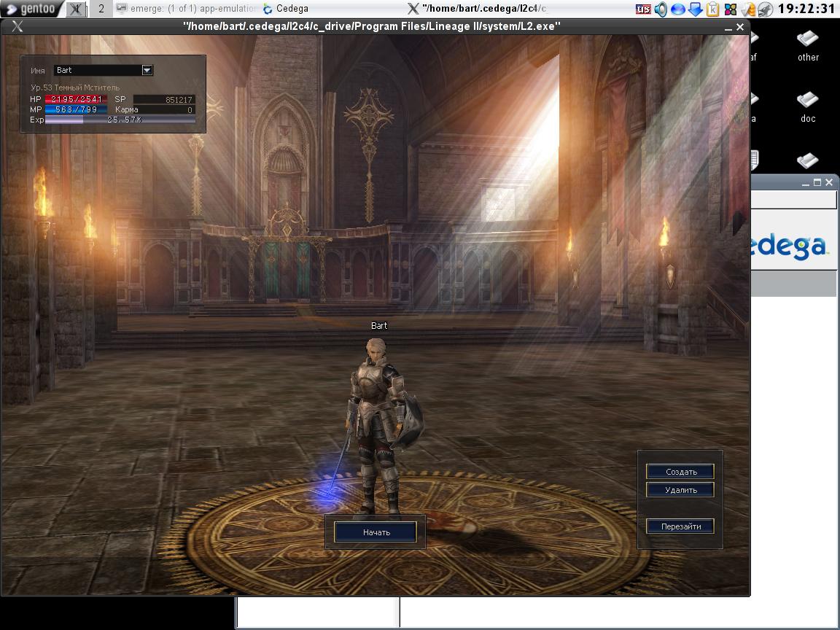Click the Exp progress bar 25.57%

(x=120, y=120)
